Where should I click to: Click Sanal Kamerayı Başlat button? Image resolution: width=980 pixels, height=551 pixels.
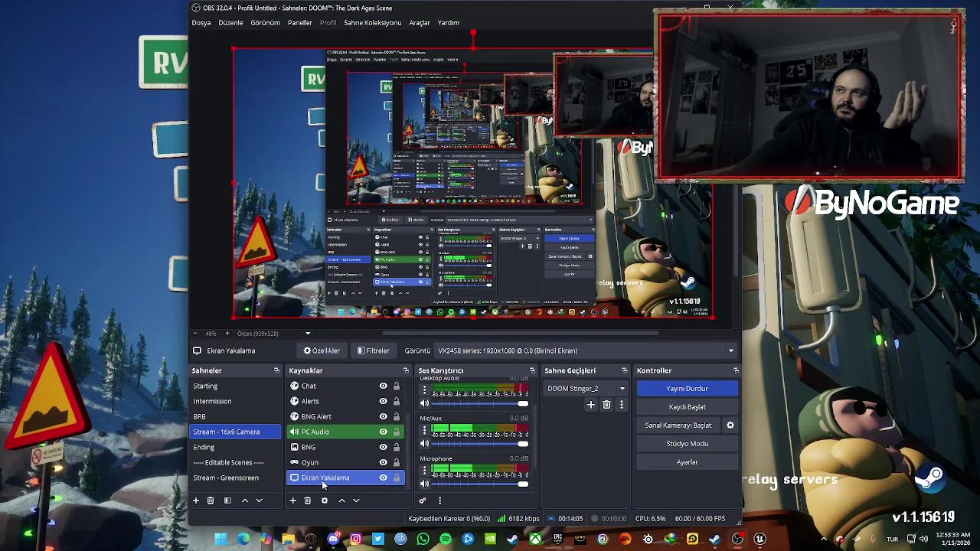coord(678,425)
